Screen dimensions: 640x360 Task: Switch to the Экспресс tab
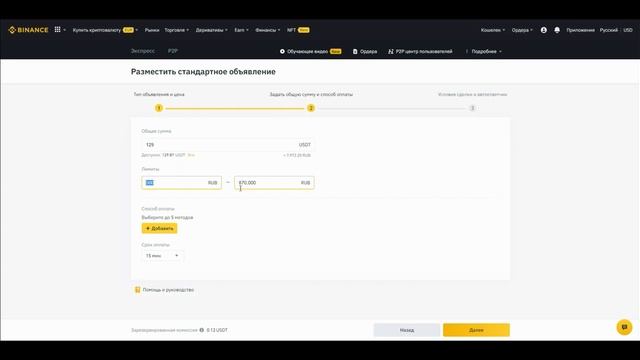143,51
